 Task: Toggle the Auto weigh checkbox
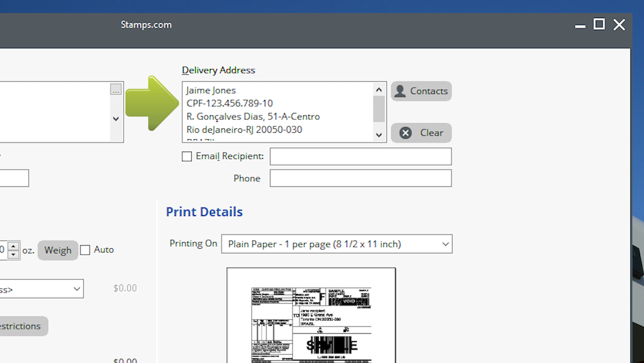86,250
